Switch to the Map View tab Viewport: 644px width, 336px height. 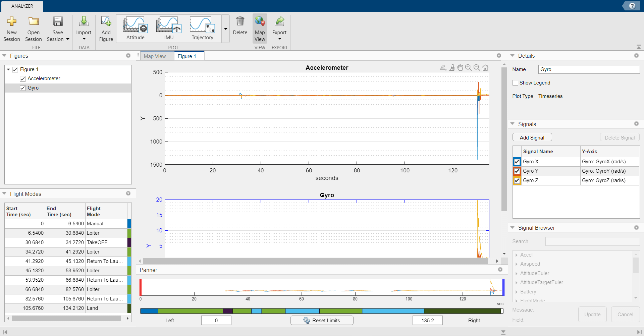pos(155,56)
